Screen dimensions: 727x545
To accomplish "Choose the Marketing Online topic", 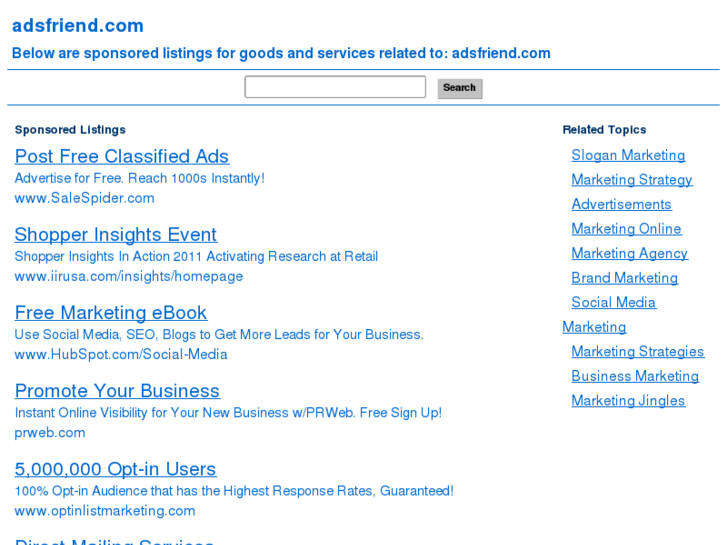I will pos(626,229).
